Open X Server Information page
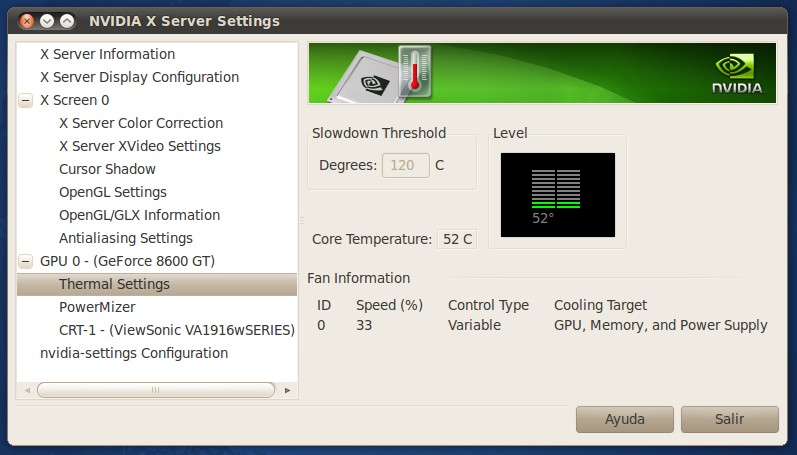Image resolution: width=797 pixels, height=455 pixels. [107, 54]
